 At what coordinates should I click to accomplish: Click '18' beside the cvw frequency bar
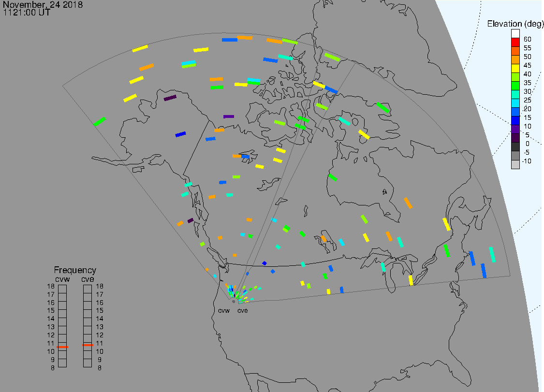[51, 286]
